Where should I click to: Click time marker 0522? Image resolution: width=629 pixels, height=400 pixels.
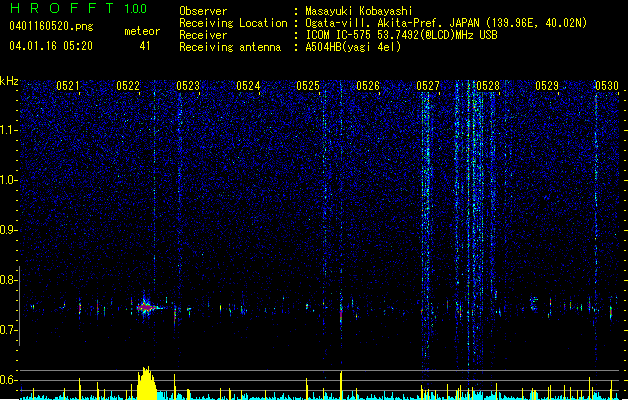coord(128,86)
